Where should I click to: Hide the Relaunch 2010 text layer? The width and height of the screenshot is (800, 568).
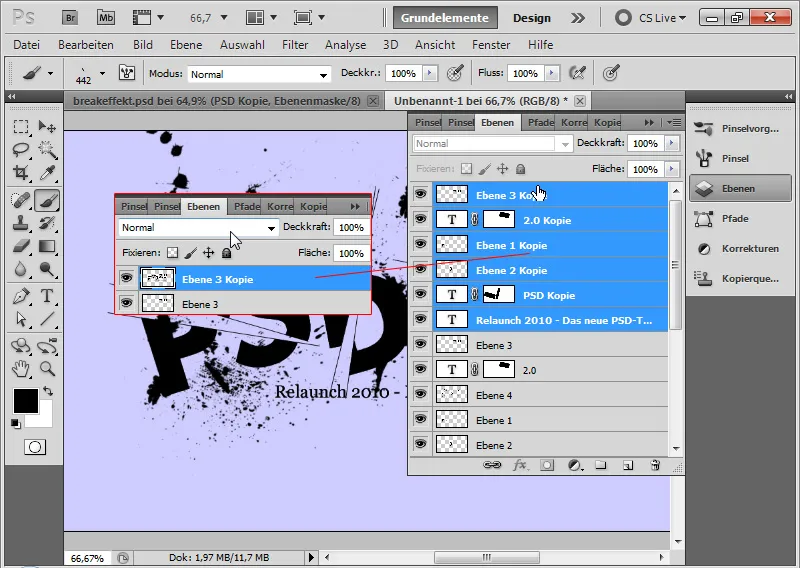coord(420,319)
